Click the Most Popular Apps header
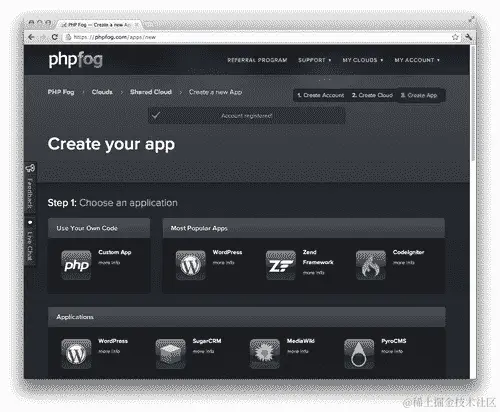500x412 pixels. 304,228
